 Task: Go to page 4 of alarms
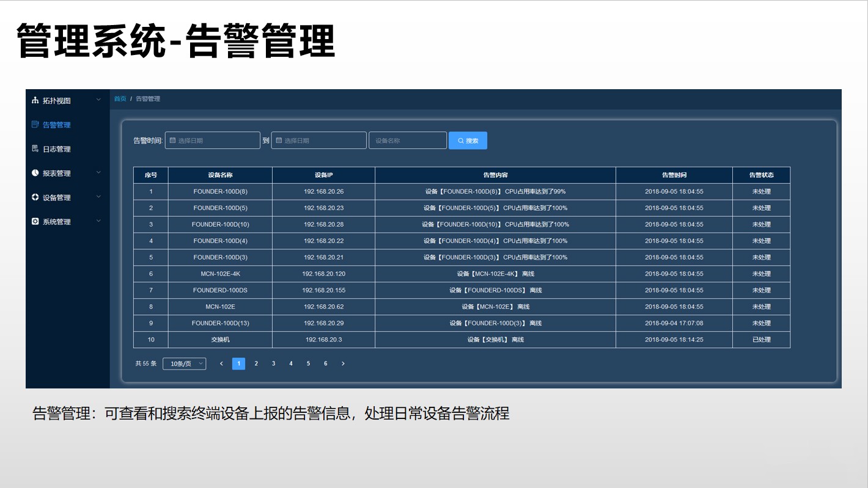click(291, 363)
